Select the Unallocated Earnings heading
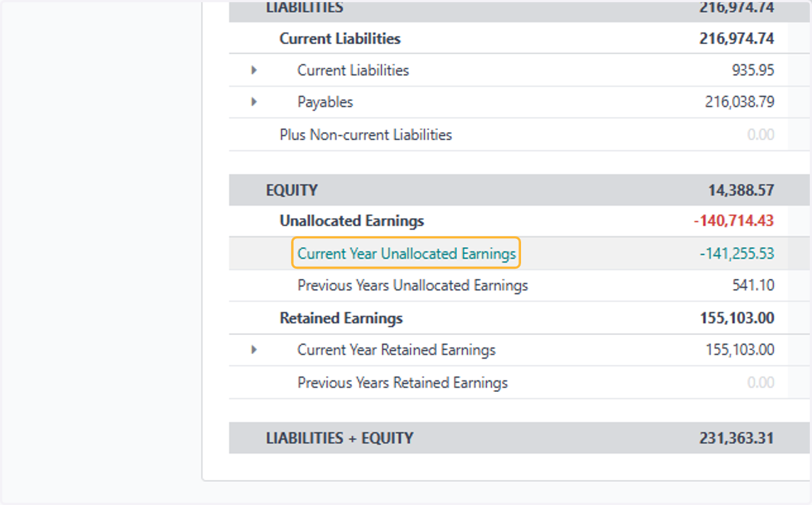The width and height of the screenshot is (812, 505). coord(352,221)
